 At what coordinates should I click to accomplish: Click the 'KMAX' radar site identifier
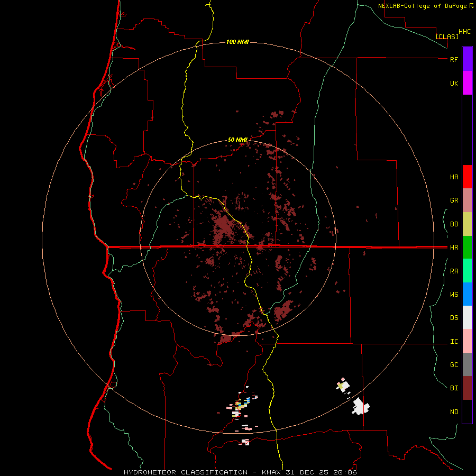(x=271, y=472)
